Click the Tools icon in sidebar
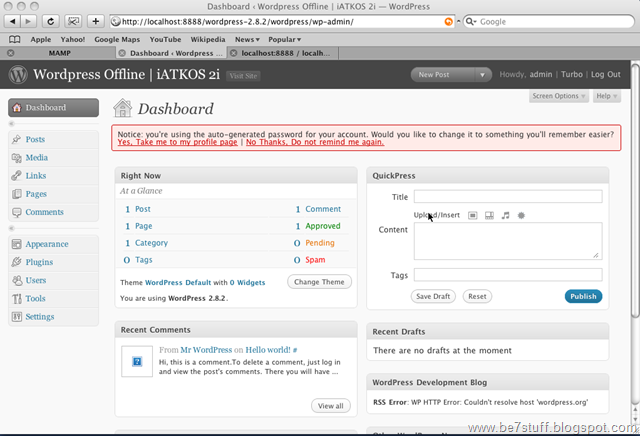Screen dimensions: 640x436 point(16,298)
